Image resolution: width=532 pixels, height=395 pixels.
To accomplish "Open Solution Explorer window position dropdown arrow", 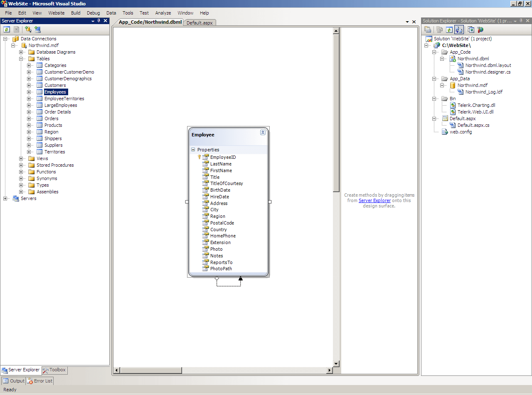I will (515, 21).
